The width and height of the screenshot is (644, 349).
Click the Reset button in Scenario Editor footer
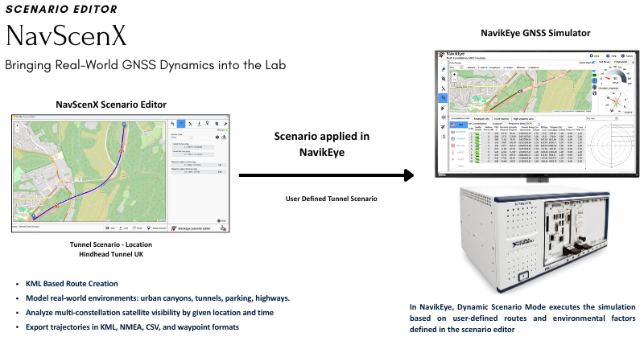[138, 228]
